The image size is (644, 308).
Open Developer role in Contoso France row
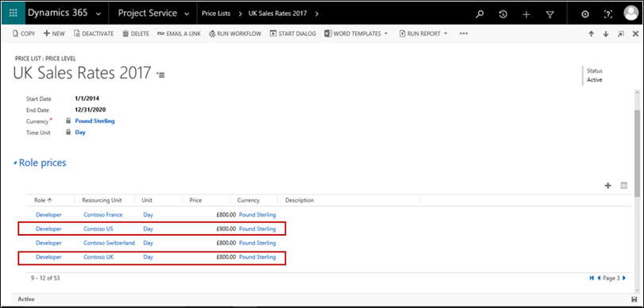[48, 215]
